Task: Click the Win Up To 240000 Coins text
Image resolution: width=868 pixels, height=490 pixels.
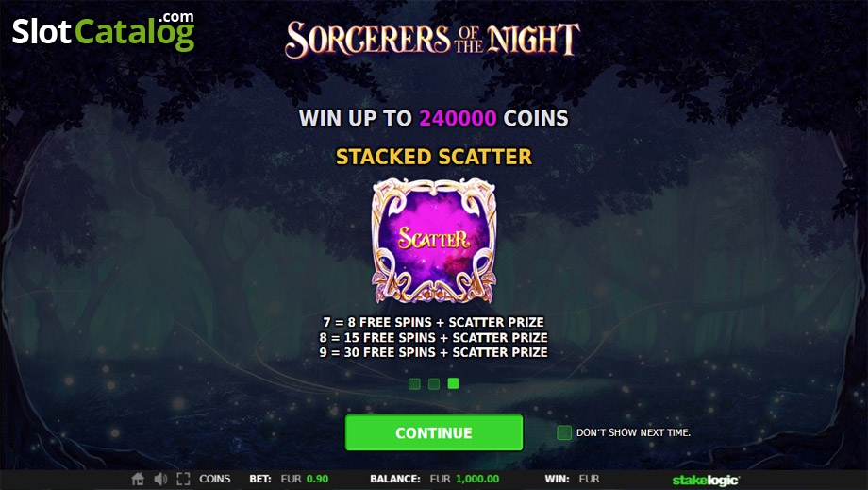Action: pos(434,118)
